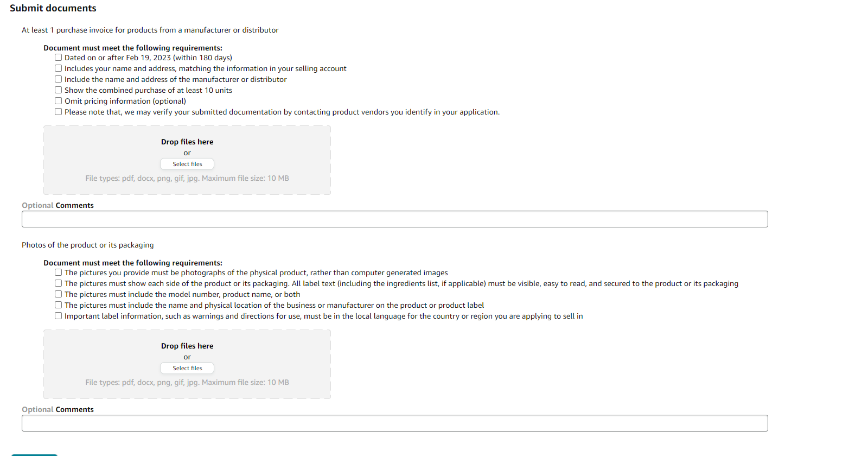Click the 'Submit documents' heading
The height and width of the screenshot is (456, 868).
click(53, 8)
